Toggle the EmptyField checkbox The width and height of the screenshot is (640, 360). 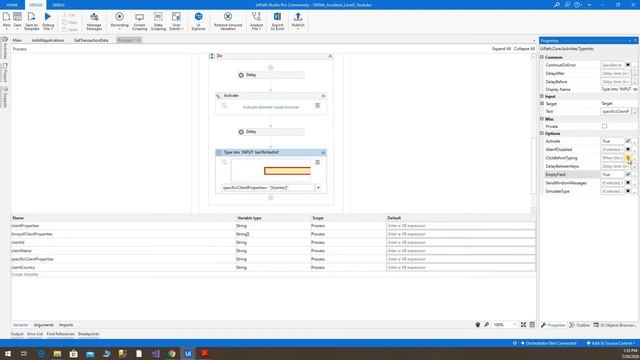[x=628, y=174]
